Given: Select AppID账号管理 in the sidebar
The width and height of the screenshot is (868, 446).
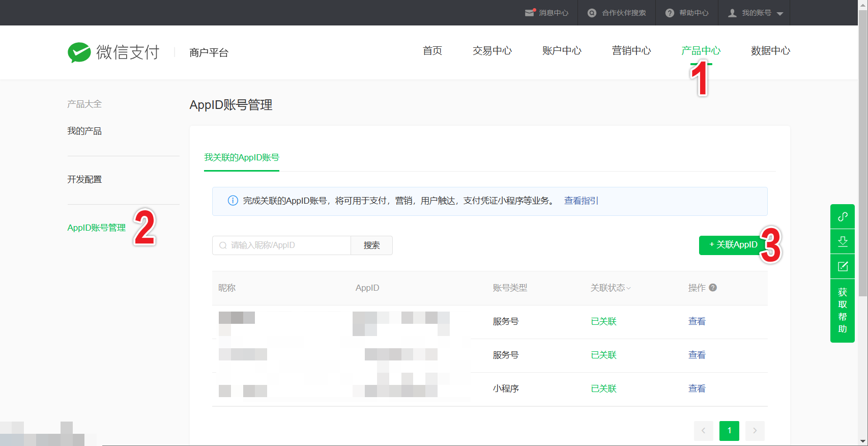Looking at the screenshot, I should (x=96, y=228).
